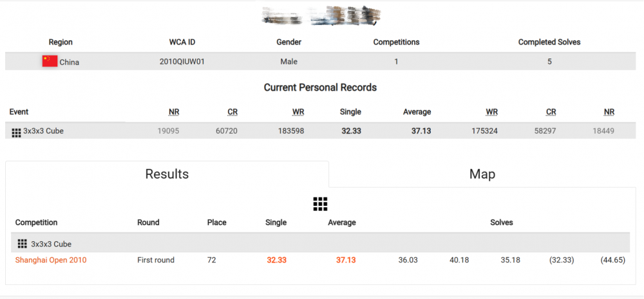Click continental average rank 58297
The image size is (644, 299).
point(545,131)
